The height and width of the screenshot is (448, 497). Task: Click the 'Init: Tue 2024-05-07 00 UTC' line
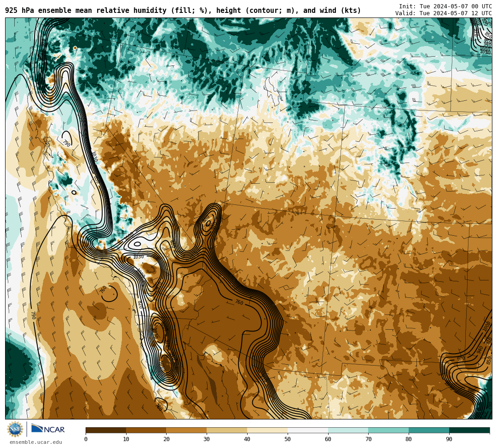click(x=445, y=6)
